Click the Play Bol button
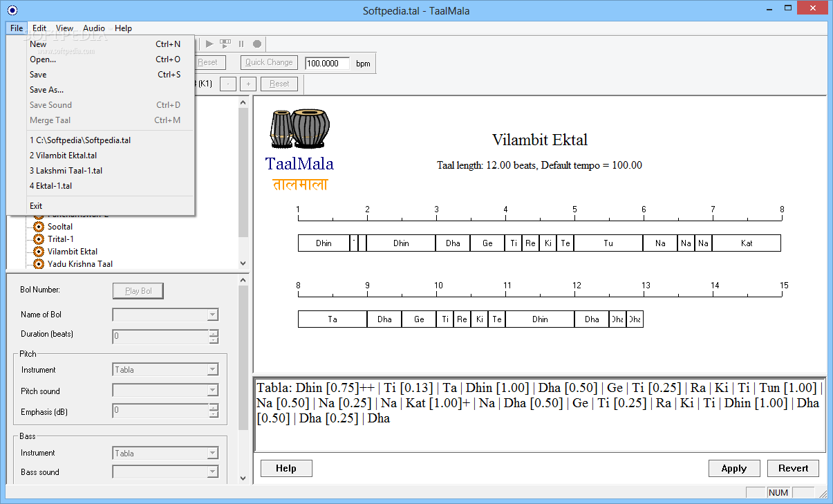Image resolution: width=833 pixels, height=504 pixels. 138,291
